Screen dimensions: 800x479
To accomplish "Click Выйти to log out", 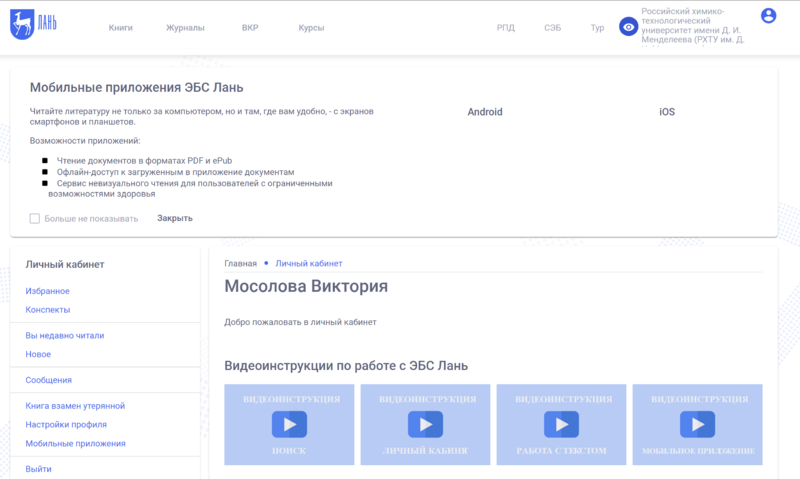I will (38, 469).
